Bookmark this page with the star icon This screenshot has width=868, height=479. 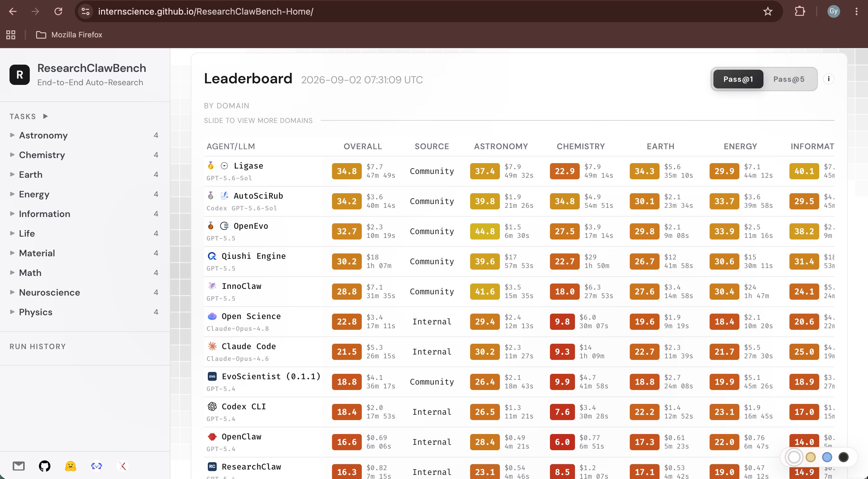(768, 11)
